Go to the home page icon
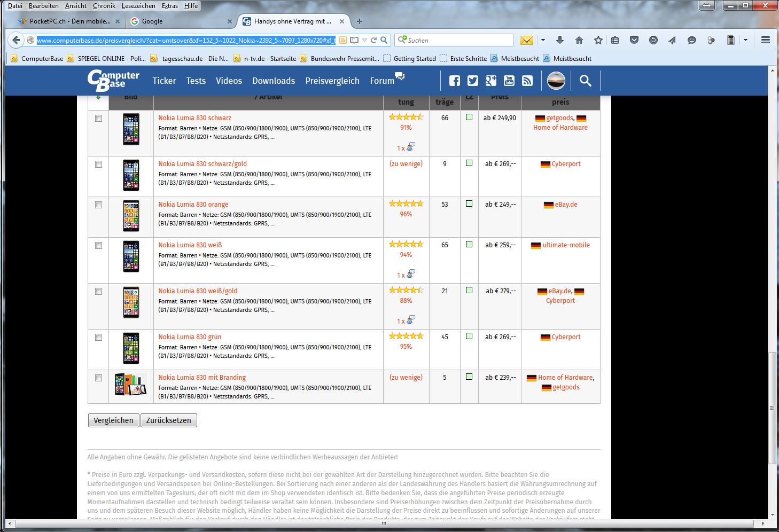 click(579, 40)
